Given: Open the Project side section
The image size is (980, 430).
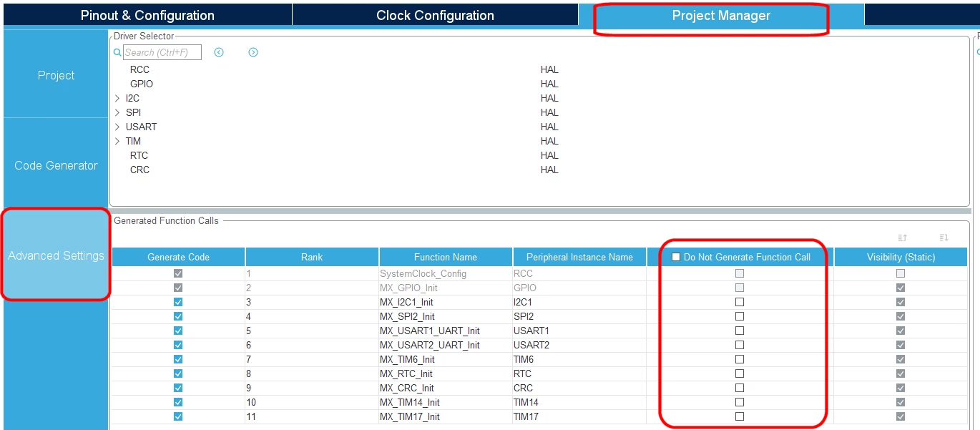Looking at the screenshot, I should coord(56,74).
